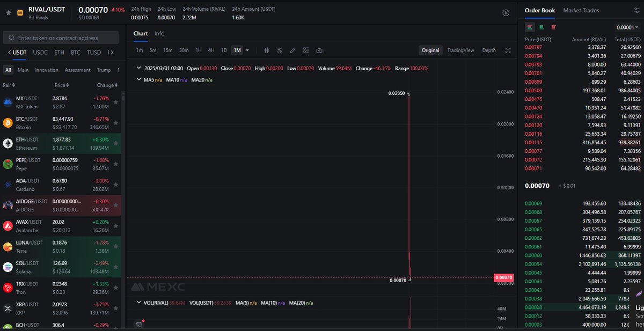This screenshot has width=644, height=331.
Task: Open the Market Trades tab
Action: tap(581, 10)
